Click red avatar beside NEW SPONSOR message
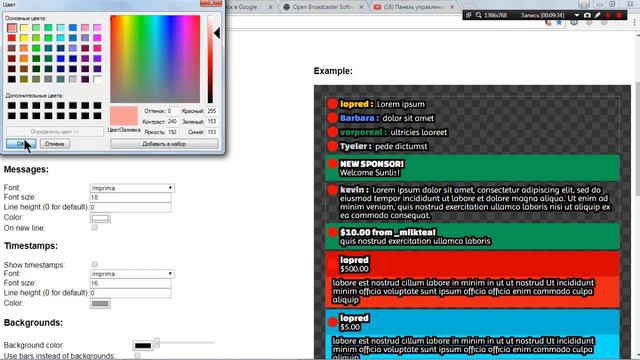The image size is (640, 360). pos(333,164)
